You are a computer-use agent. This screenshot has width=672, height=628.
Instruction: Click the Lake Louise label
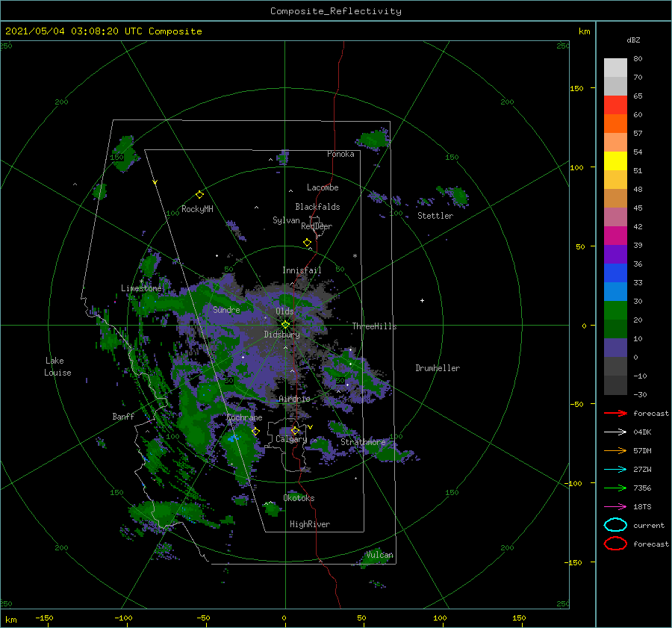coord(57,367)
